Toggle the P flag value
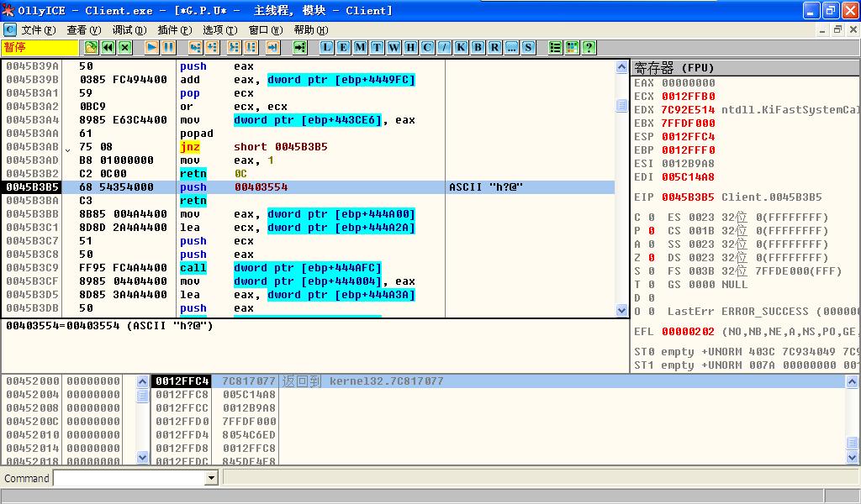Screen dimensions: 861x504 click(x=652, y=230)
